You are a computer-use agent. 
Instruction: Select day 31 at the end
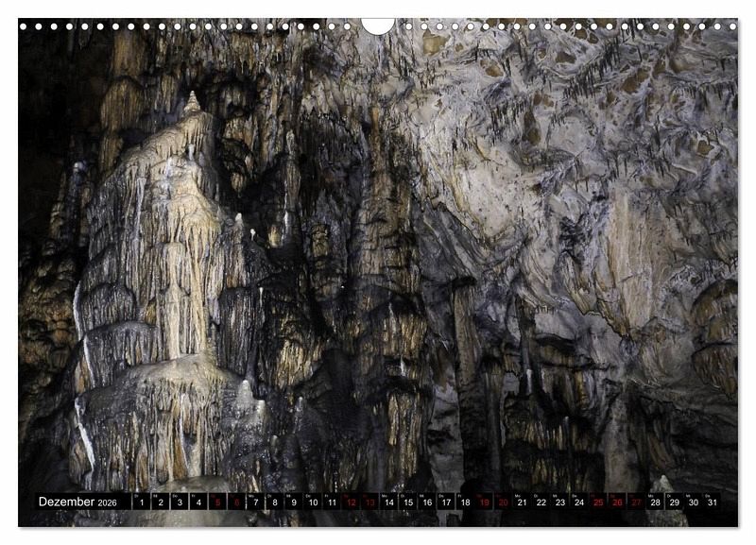(x=713, y=502)
